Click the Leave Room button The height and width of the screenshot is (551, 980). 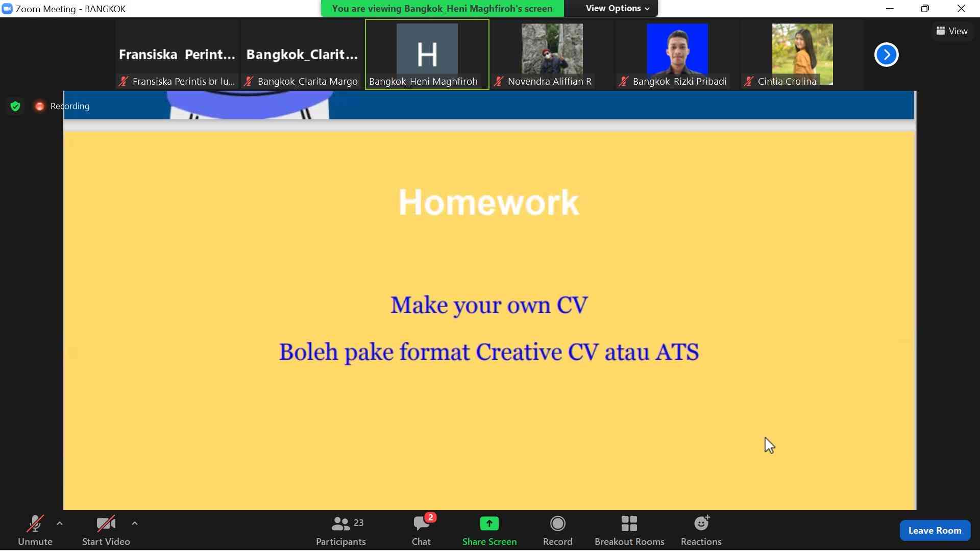point(935,531)
